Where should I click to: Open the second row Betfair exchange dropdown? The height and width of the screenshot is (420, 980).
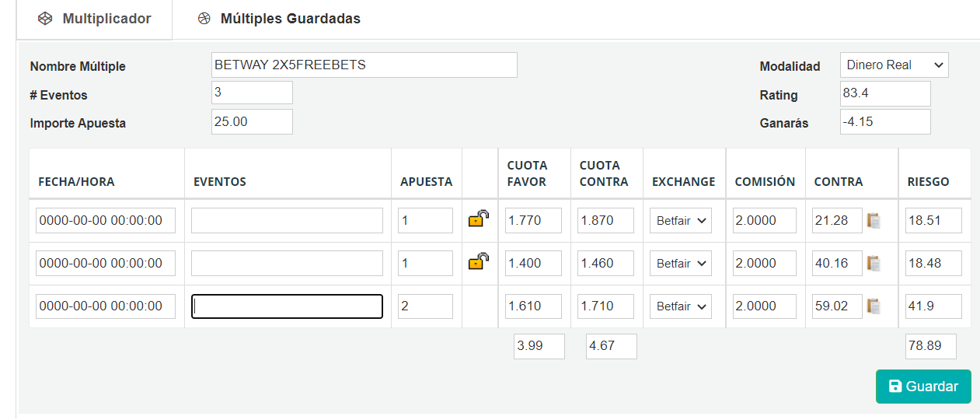(681, 264)
